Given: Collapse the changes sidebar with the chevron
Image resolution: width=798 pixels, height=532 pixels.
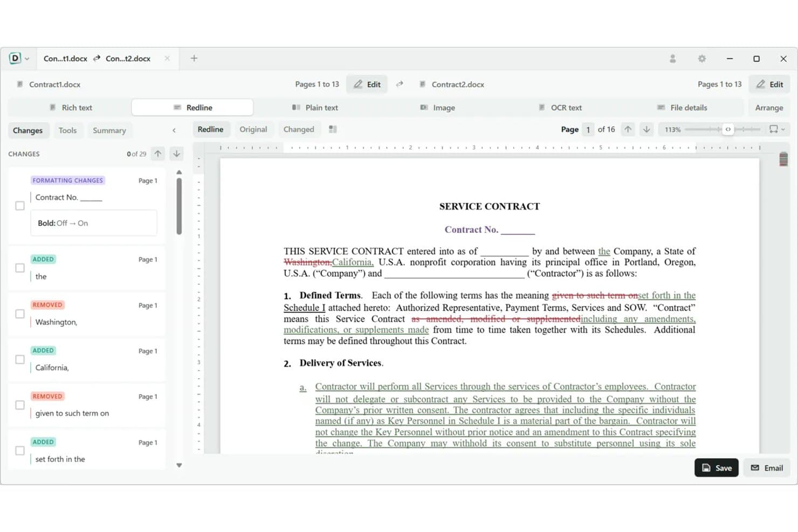Looking at the screenshot, I should pyautogui.click(x=174, y=130).
